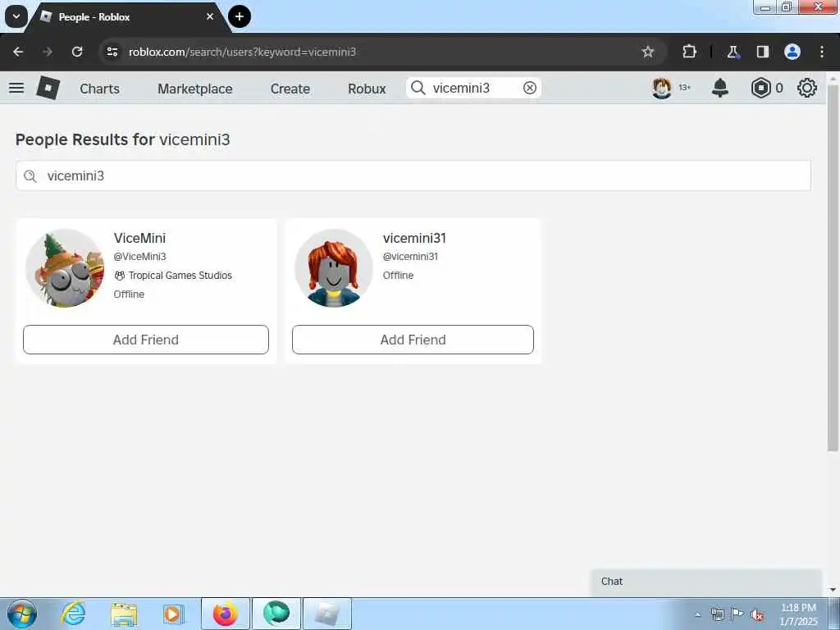Click the @vicemini31 username text
The width and height of the screenshot is (840, 630).
(x=410, y=257)
